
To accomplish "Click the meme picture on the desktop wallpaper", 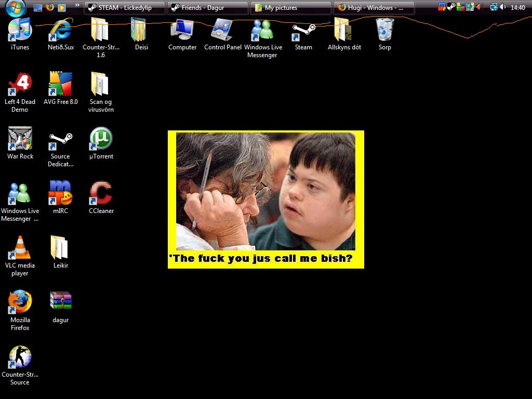I will coord(266,199).
